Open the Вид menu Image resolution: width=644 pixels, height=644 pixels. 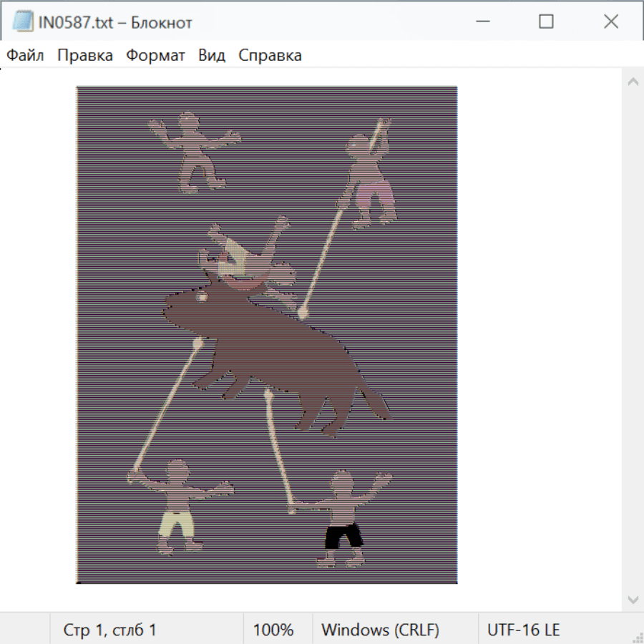(x=211, y=56)
